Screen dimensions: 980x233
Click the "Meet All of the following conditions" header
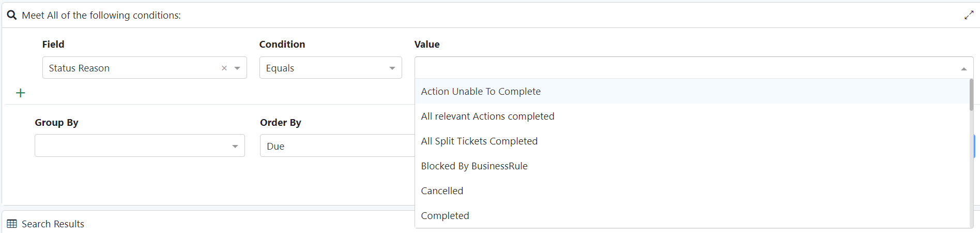pyautogui.click(x=101, y=15)
